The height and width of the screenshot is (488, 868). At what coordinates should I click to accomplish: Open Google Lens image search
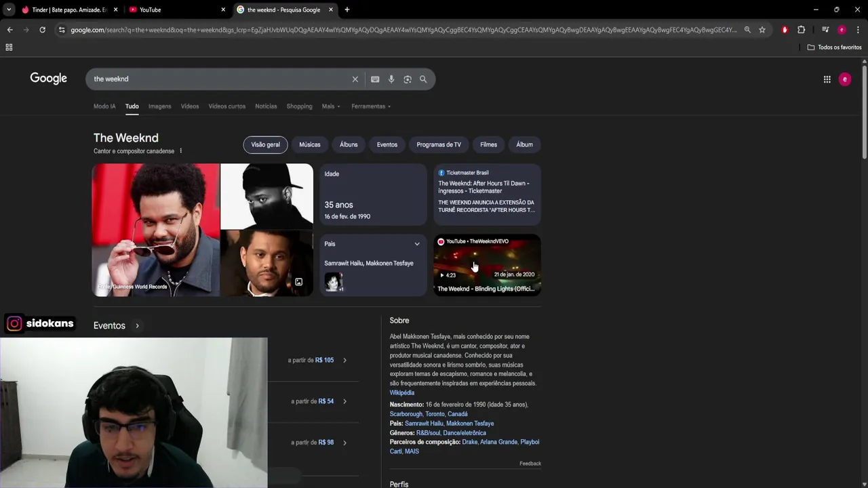408,79
